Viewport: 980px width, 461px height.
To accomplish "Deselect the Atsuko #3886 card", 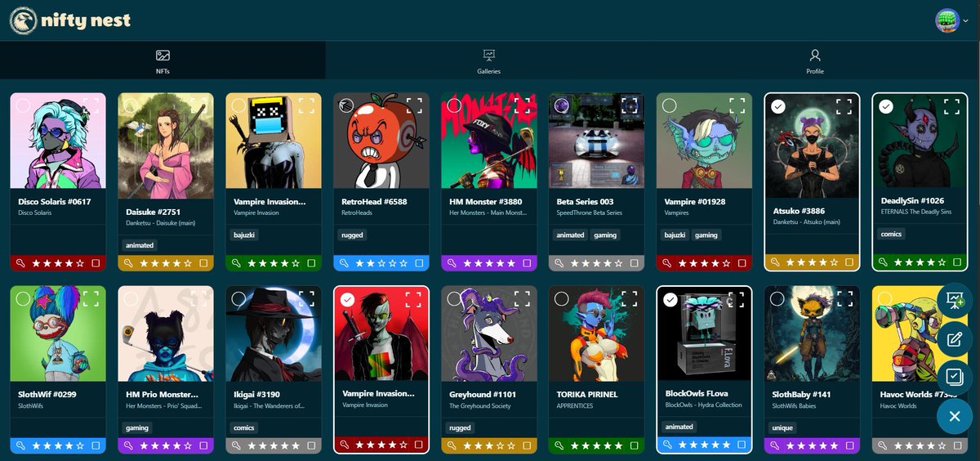I will [x=778, y=106].
